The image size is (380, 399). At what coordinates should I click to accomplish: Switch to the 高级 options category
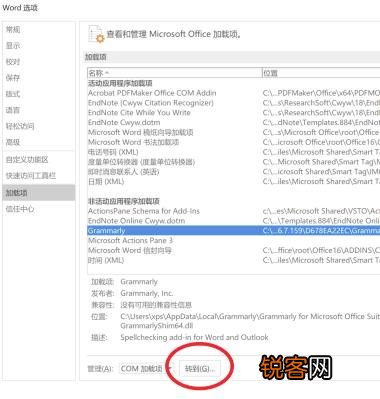pos(13,142)
